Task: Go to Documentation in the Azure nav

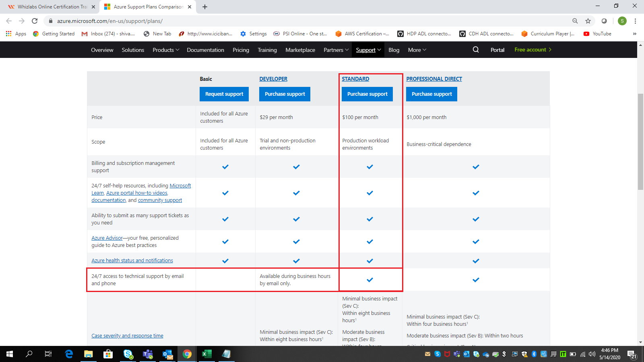Action: point(205,50)
